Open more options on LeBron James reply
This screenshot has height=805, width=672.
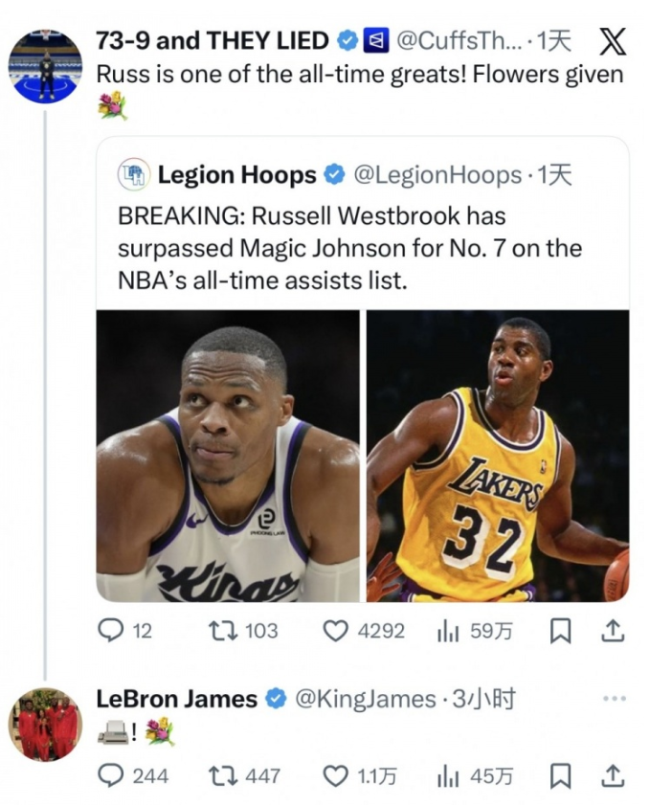[614, 699]
